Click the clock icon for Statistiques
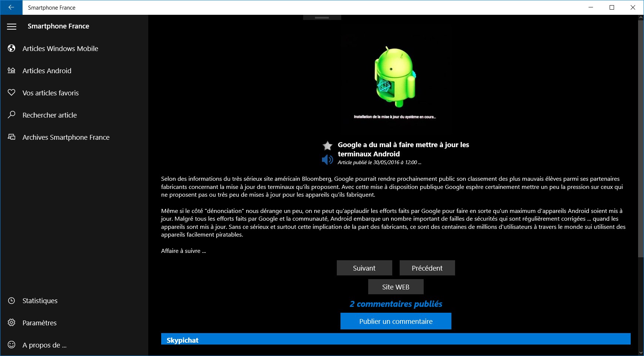The image size is (644, 356). click(x=12, y=301)
